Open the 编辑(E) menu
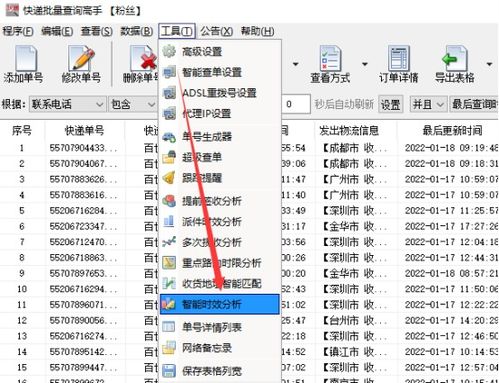This screenshot has width=499, height=383. [x=57, y=31]
